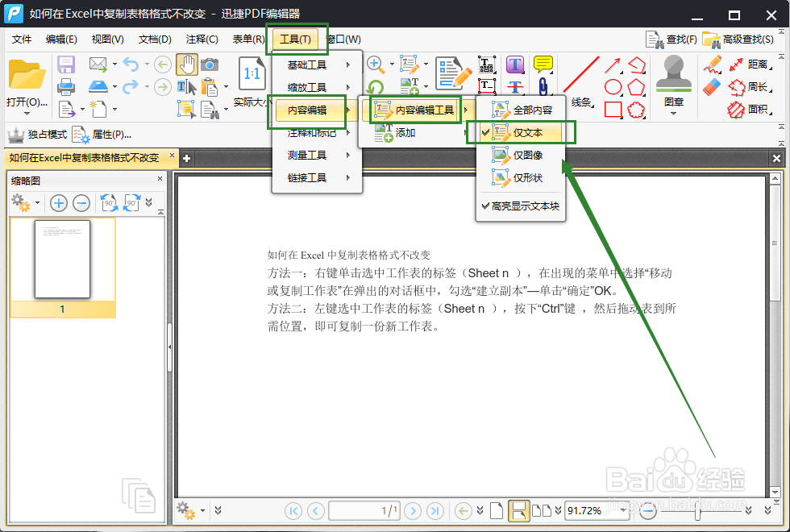Click the Properties(P) button
Screen dimensions: 790x532
[102, 135]
